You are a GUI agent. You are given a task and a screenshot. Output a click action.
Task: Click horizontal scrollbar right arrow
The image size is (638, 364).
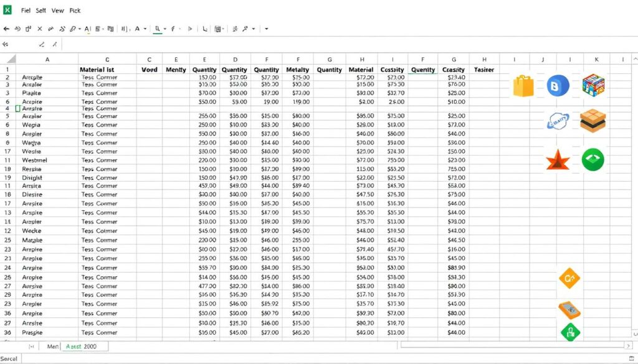(x=629, y=345)
